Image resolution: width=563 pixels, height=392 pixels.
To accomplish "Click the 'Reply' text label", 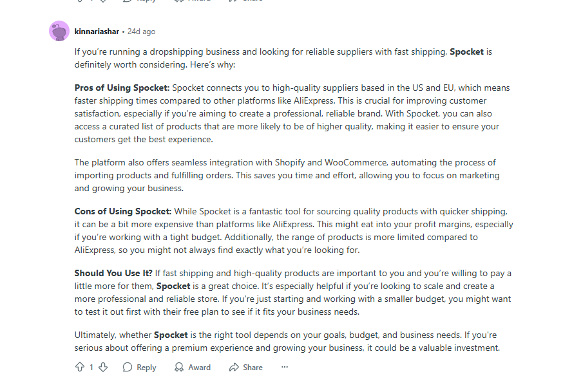I will (x=146, y=368).
